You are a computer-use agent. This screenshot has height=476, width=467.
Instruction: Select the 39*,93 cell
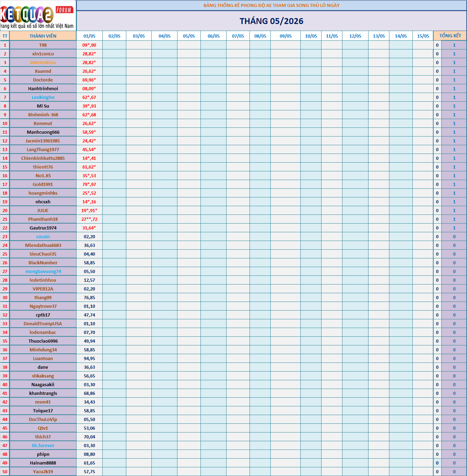[89, 106]
